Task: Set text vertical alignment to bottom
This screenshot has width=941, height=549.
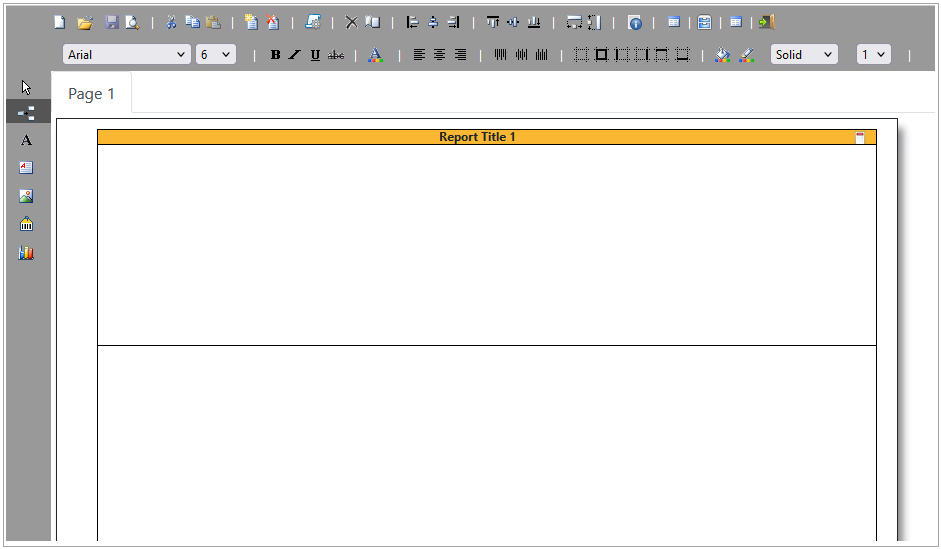Action: pyautogui.click(x=541, y=55)
